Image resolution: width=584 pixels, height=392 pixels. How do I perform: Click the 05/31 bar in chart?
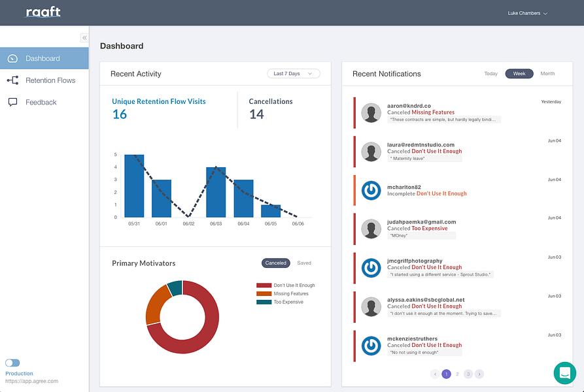coord(134,186)
